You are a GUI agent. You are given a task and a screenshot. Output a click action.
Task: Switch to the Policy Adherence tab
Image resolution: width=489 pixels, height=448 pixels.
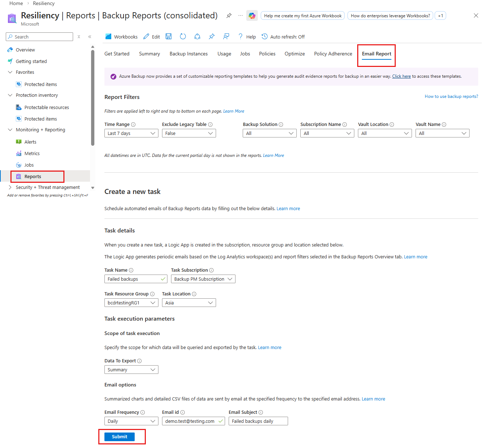click(x=333, y=54)
